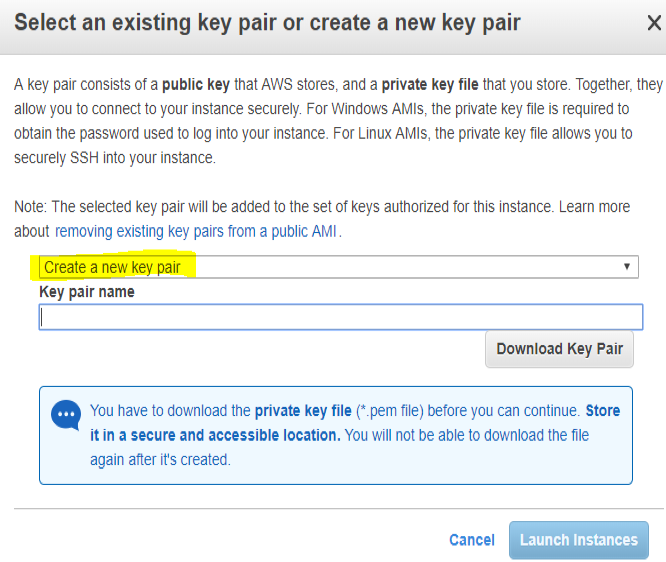
Task: Close the key pair dialog
Action: tap(654, 24)
